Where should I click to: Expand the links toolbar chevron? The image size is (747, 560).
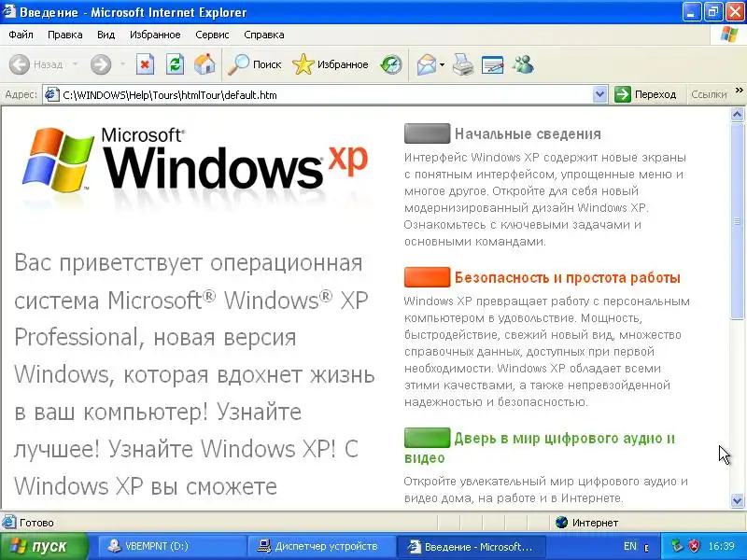click(739, 91)
